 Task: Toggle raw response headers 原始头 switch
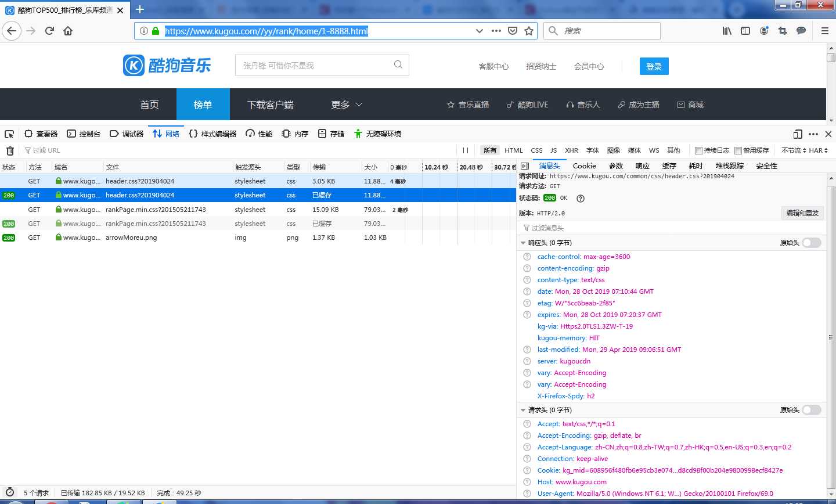(x=812, y=243)
